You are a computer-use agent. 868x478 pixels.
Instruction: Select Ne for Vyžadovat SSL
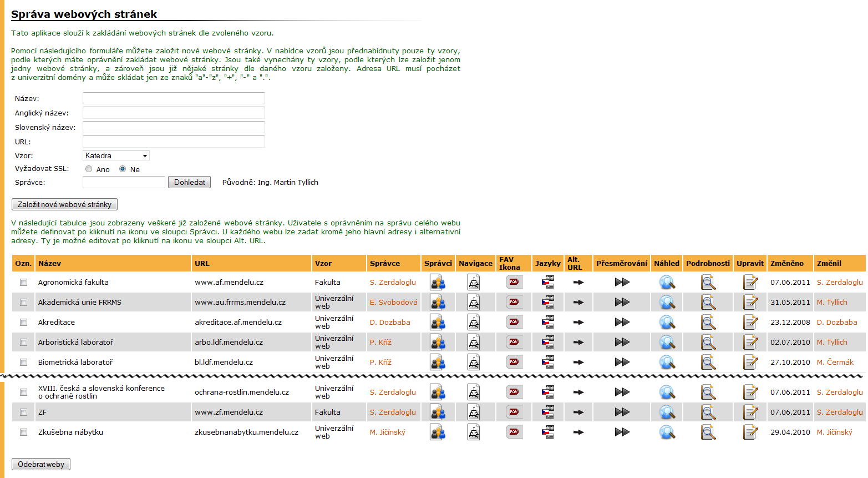coord(123,169)
